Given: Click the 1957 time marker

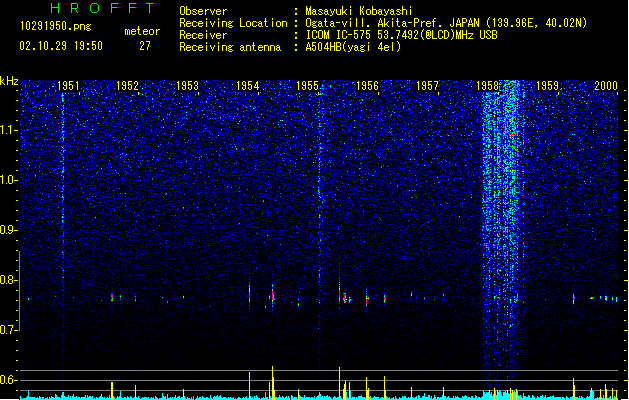Looking at the screenshot, I should coord(427,86).
